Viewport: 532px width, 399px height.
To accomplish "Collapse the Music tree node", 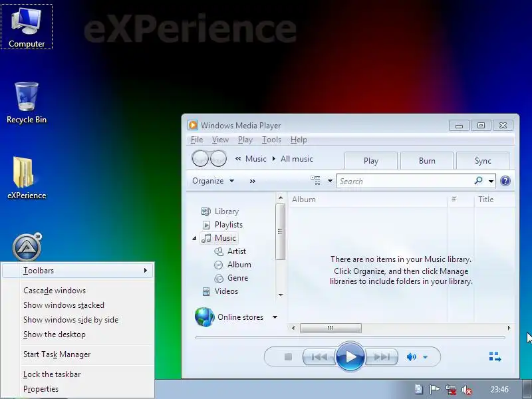I will (194, 238).
